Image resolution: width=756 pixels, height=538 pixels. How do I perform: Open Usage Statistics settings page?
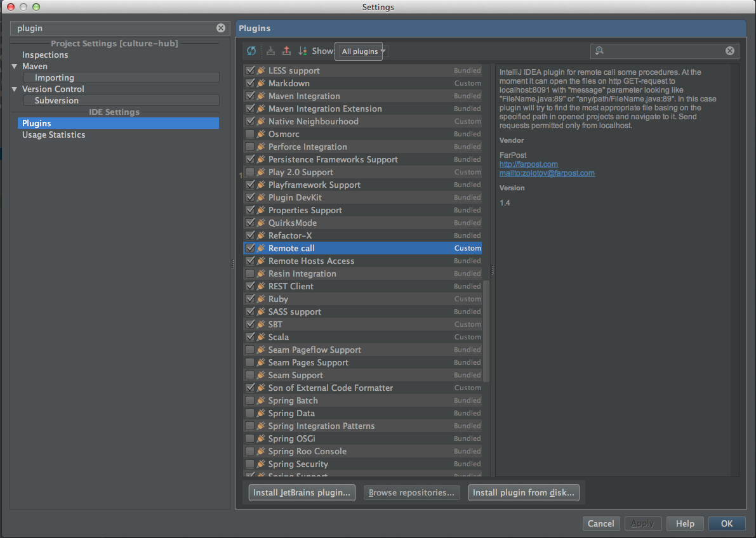click(53, 134)
